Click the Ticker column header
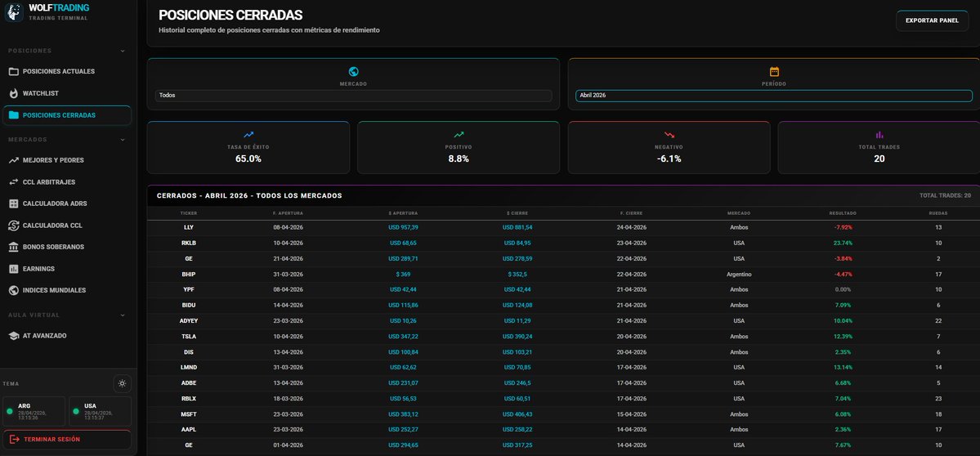 (x=189, y=213)
